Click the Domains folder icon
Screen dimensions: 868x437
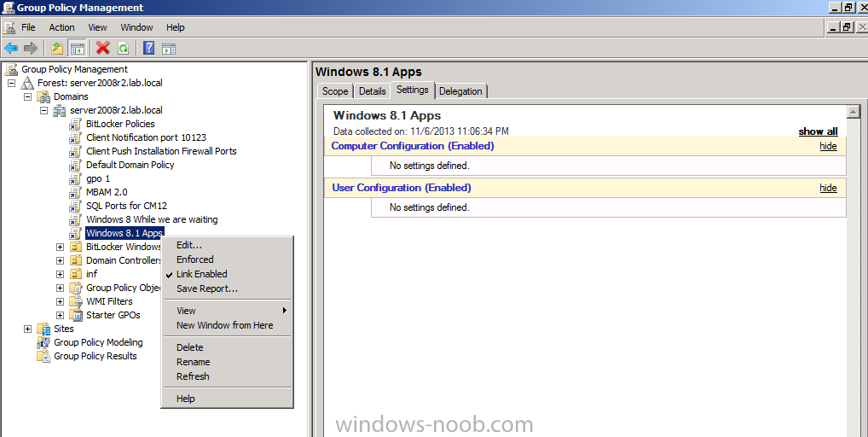coord(43,97)
